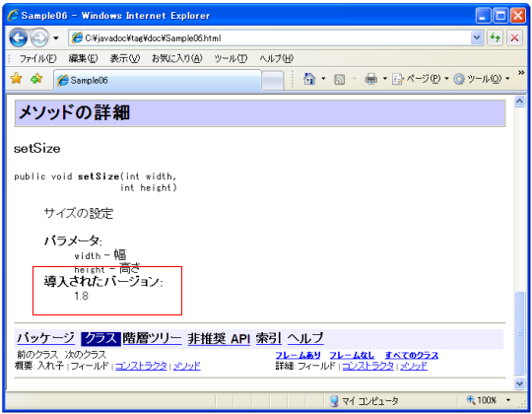Select the Sample06 browser tab
Viewport: 532px width, 414px height.
click(x=158, y=81)
